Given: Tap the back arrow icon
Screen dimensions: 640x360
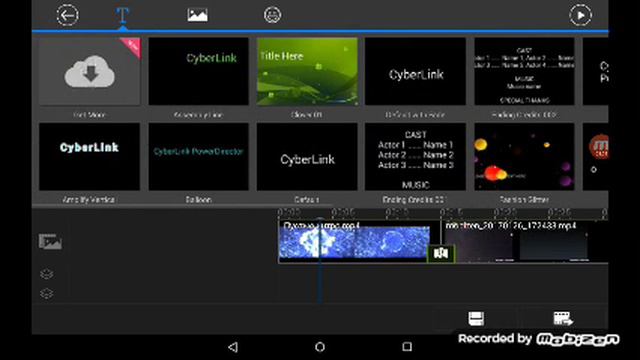Looking at the screenshot, I should point(67,16).
